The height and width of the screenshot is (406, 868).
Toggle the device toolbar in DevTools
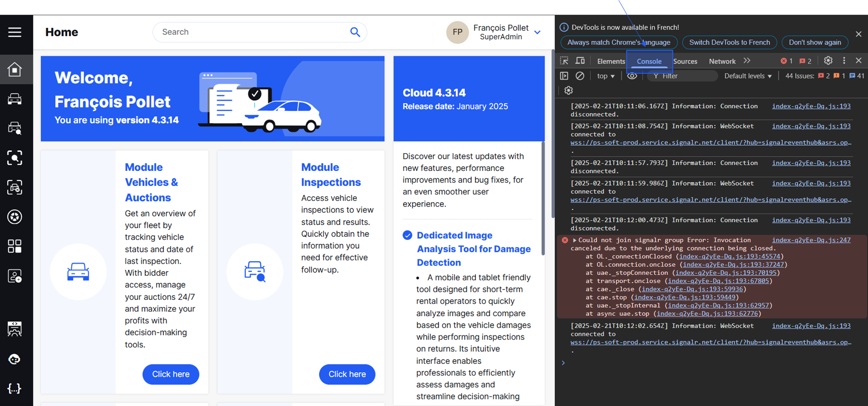pos(580,61)
